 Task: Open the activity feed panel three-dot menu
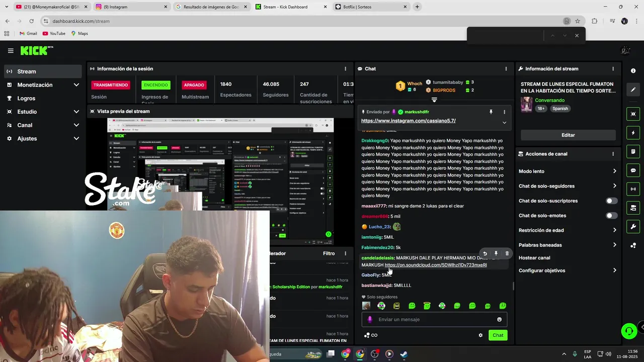[345, 253]
